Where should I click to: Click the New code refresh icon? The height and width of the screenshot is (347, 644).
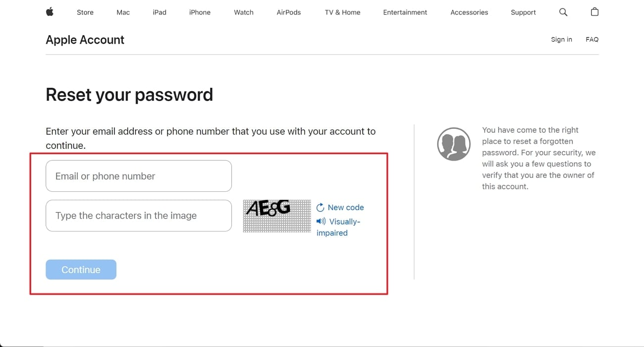(x=321, y=207)
